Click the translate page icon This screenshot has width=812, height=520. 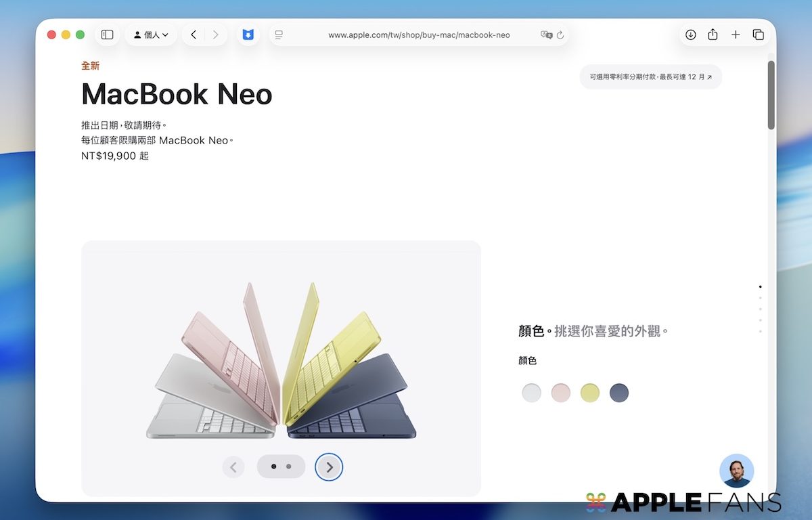tap(546, 35)
